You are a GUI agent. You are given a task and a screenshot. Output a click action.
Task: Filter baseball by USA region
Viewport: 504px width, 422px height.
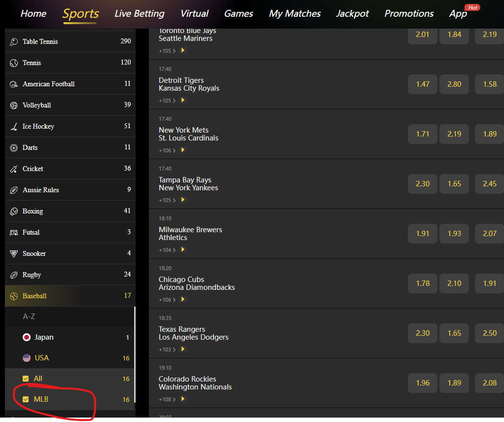coord(70,358)
